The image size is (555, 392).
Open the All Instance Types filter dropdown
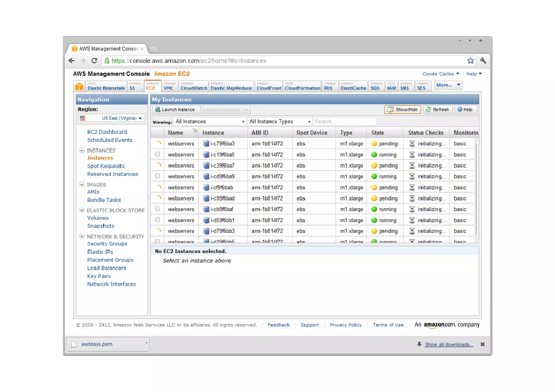280,122
